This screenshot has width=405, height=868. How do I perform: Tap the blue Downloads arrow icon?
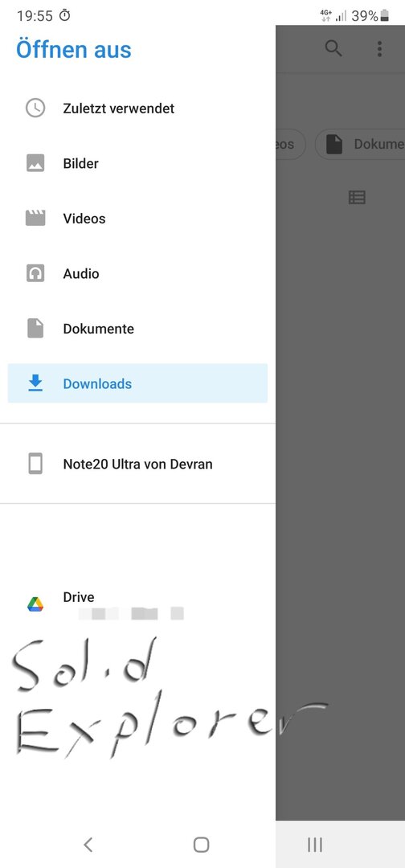[x=35, y=383]
